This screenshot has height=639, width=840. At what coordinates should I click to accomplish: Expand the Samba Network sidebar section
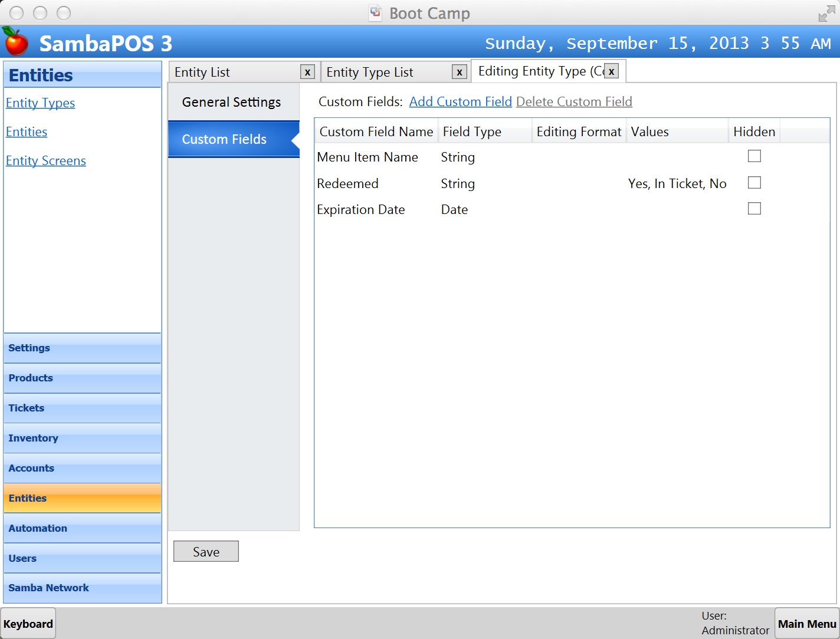point(48,588)
